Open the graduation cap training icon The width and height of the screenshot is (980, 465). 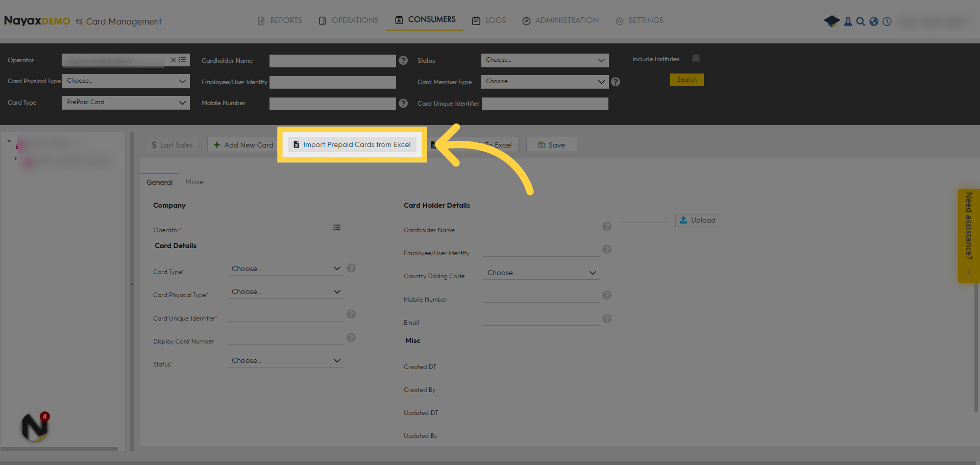(831, 21)
